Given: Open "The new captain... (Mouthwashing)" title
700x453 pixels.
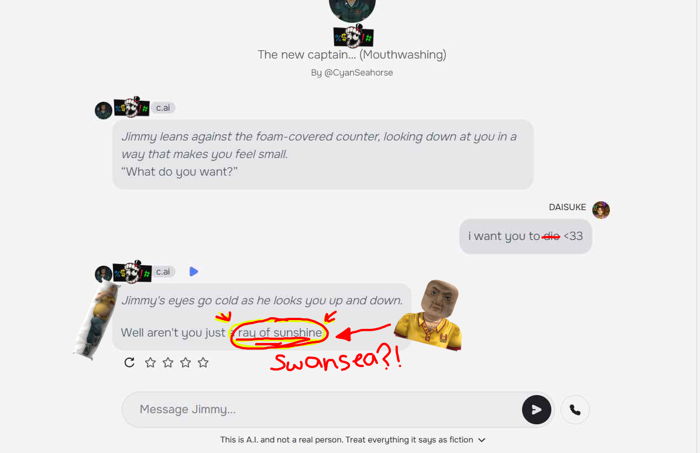Looking at the screenshot, I should coord(352,54).
